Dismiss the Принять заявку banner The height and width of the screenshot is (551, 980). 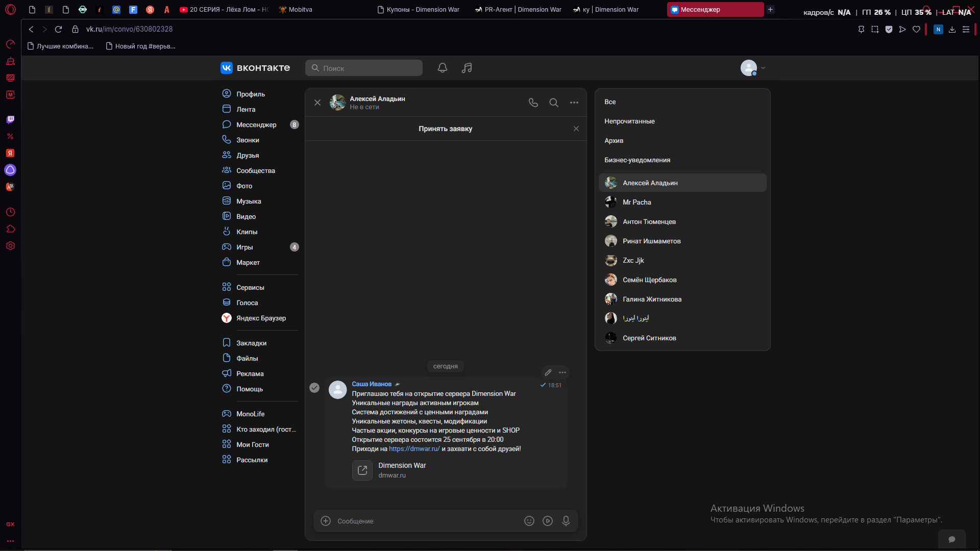pos(576,129)
